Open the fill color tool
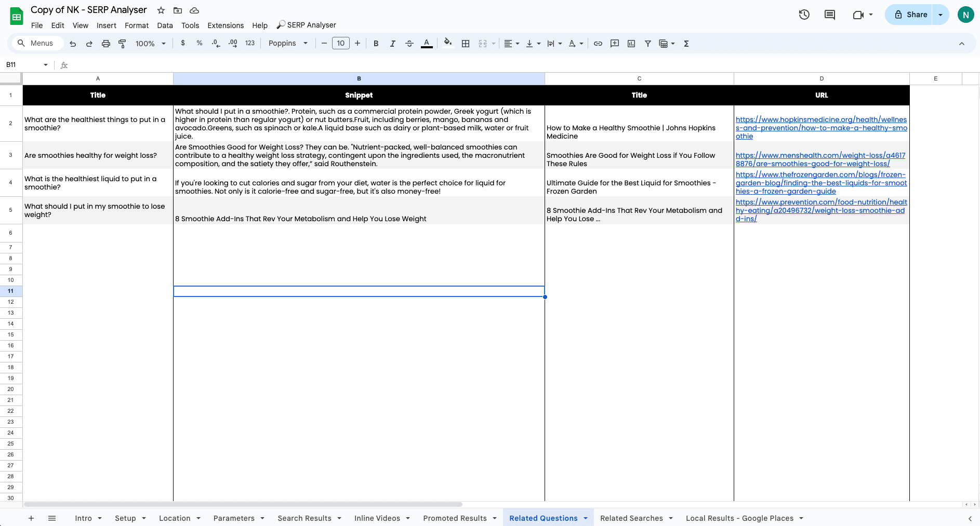 pyautogui.click(x=447, y=43)
